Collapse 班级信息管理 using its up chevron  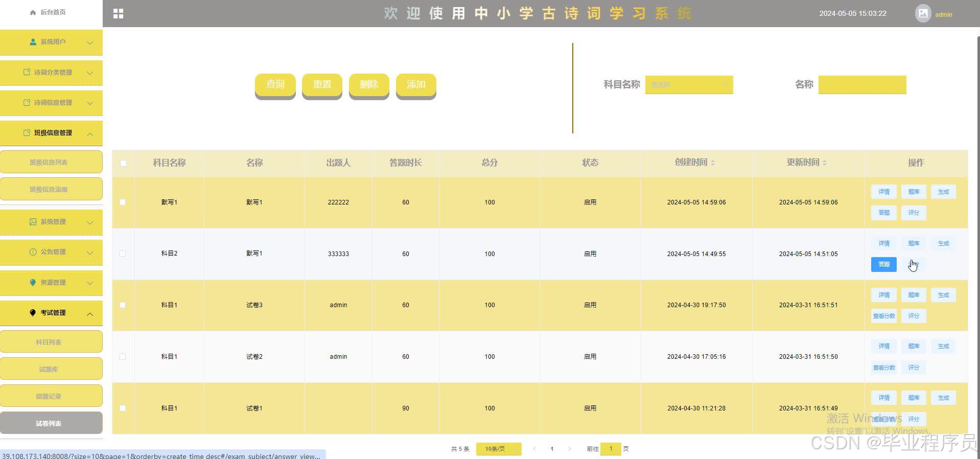(90, 133)
